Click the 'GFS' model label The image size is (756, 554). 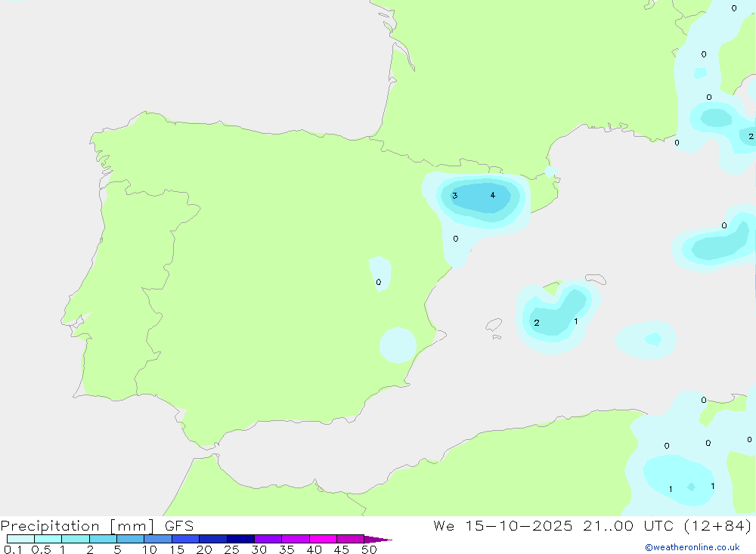179,526
